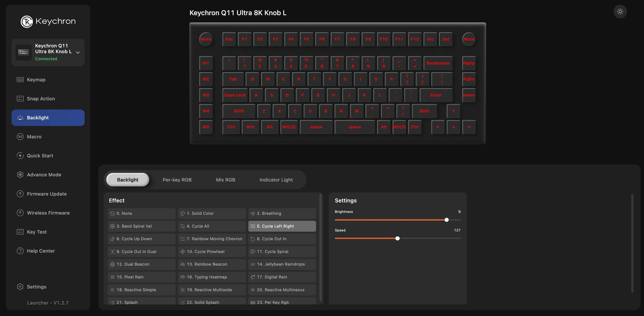Switch to Per-key RGB tab
This screenshot has width=644, height=316.
(177, 180)
